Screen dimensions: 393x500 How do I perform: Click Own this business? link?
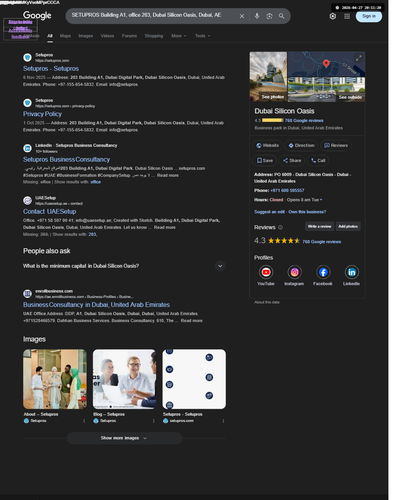307,212
